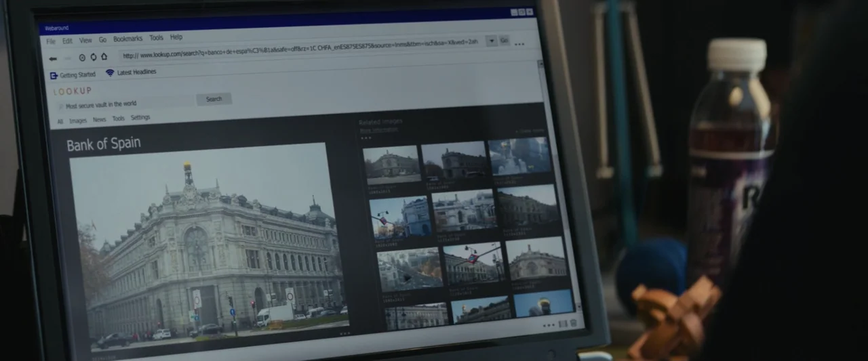Reload the page with the refresh icon

93,58
